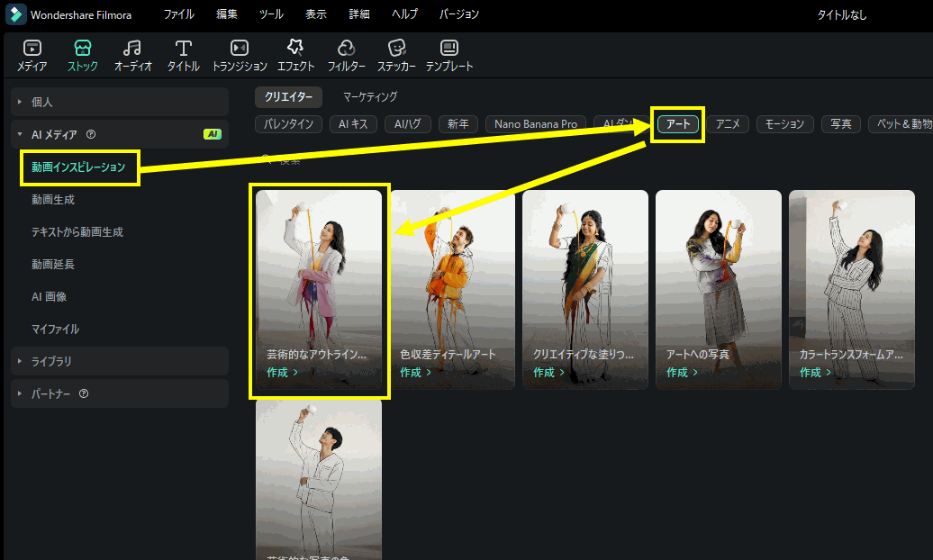Viewport: 933px width, 560px height.
Task: Click 作成 under アートへの写真
Action: tap(682, 373)
